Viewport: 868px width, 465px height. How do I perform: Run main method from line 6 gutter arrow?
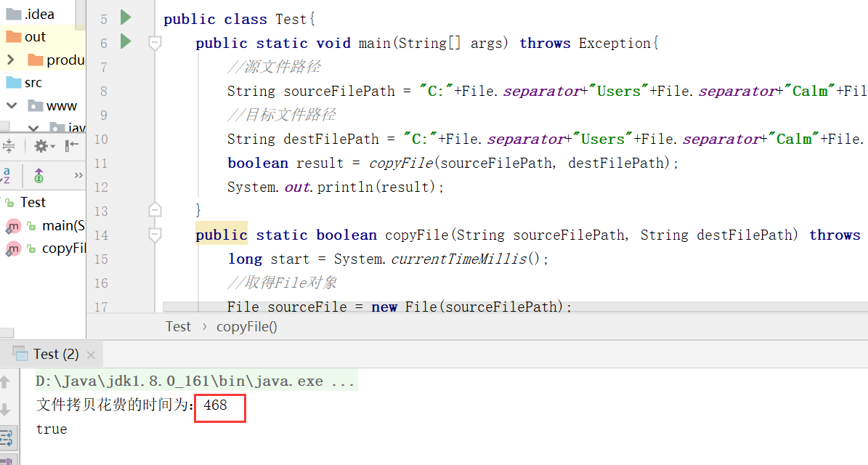click(x=126, y=41)
